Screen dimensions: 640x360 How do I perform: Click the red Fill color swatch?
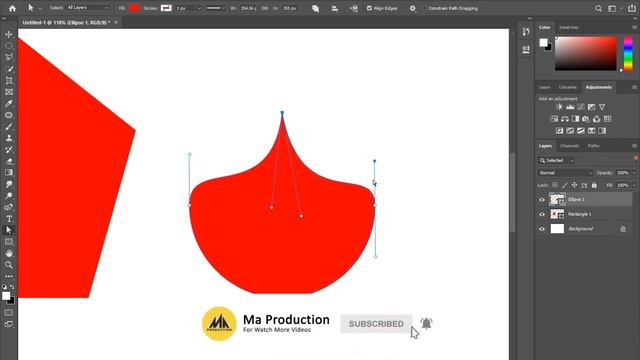point(134,8)
